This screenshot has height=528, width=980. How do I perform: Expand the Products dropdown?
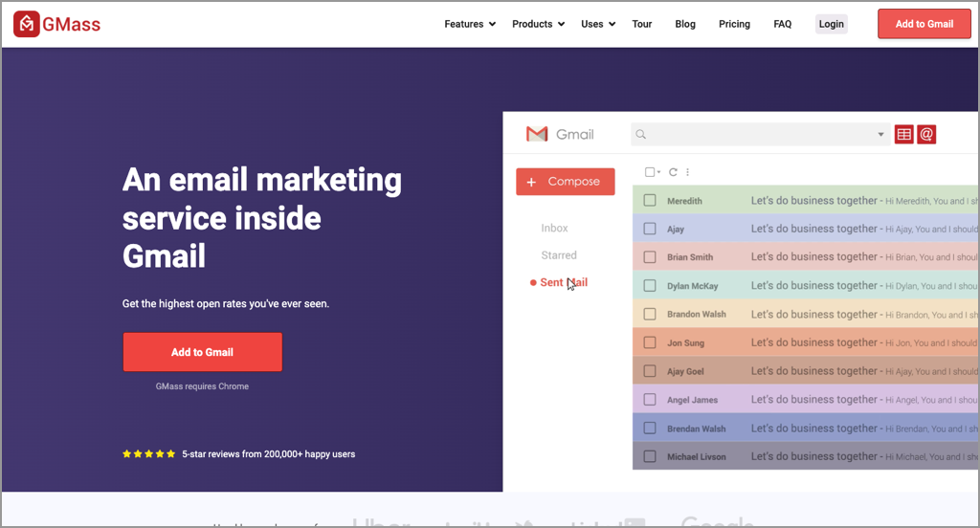[x=538, y=24]
